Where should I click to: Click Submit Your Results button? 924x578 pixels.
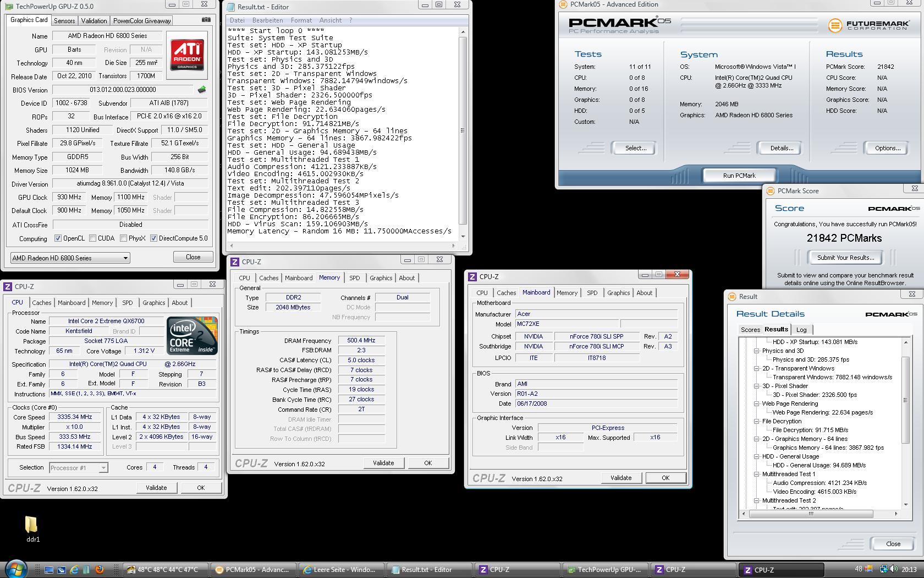click(x=845, y=258)
